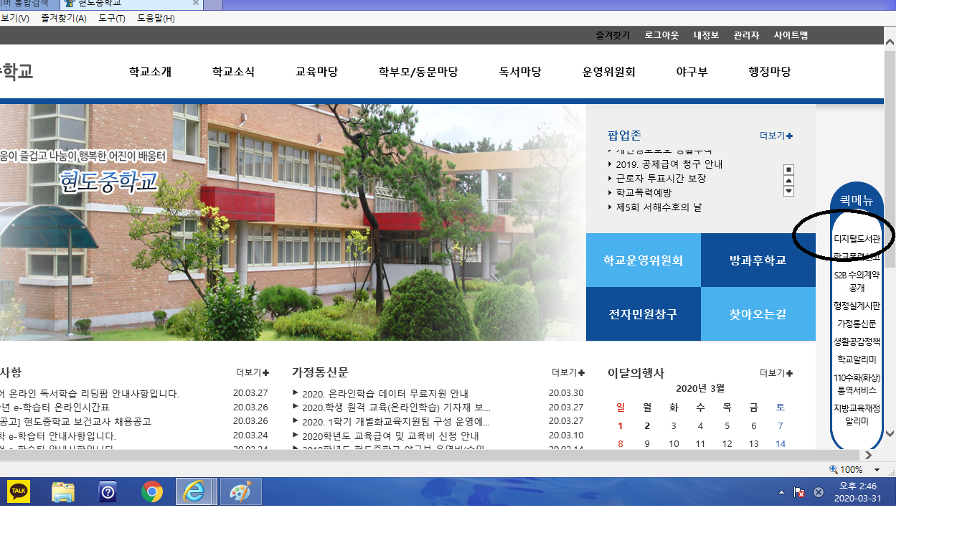Launch Google Chrome from the taskbar

pos(152,492)
